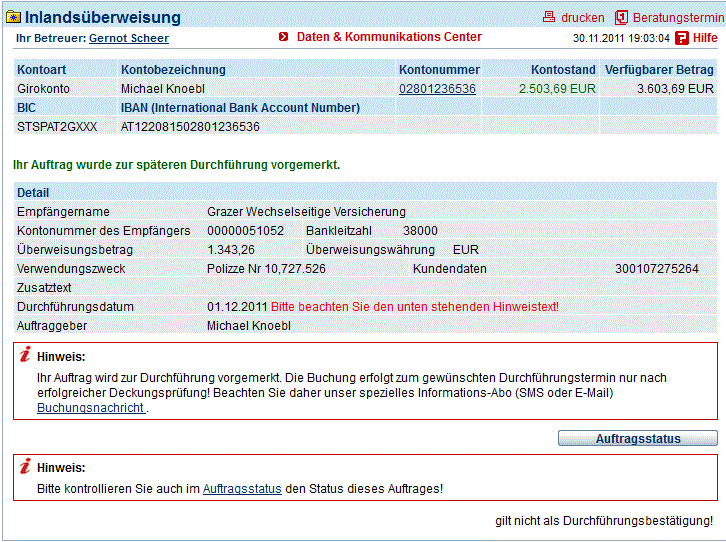The height and width of the screenshot is (542, 726).
Task: Select Überweisungswährung value EUR
Action: coord(466,249)
